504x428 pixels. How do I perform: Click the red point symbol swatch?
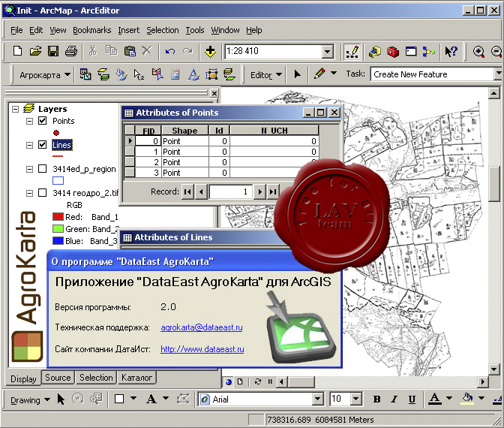point(56,133)
